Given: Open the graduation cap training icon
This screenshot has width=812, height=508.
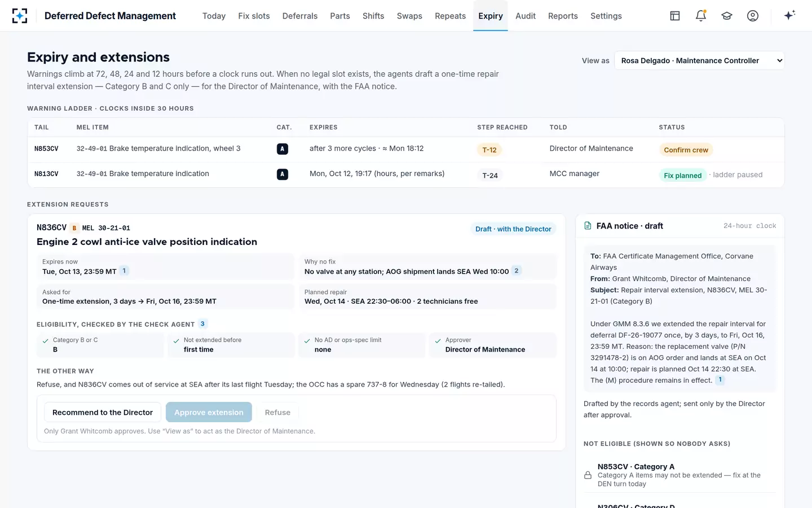Looking at the screenshot, I should click(x=727, y=16).
